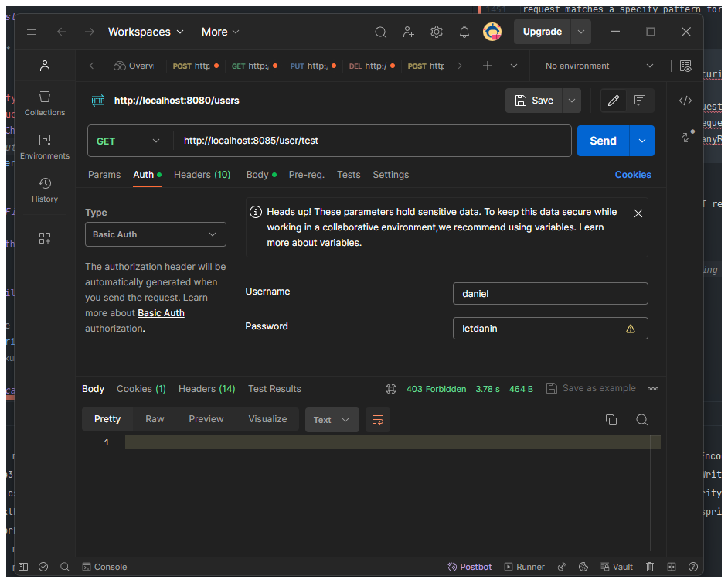
Task: Dismiss the Heads up notice
Action: coord(638,213)
